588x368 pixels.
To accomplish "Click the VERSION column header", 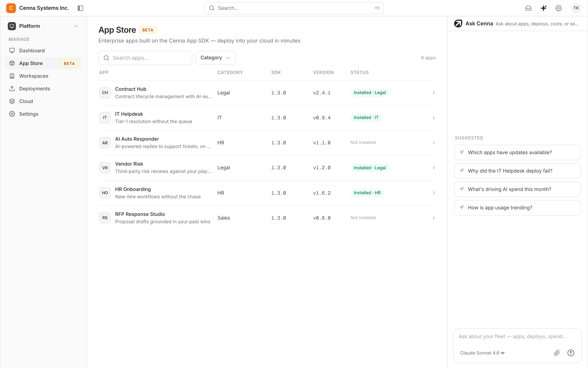I will click(x=323, y=72).
